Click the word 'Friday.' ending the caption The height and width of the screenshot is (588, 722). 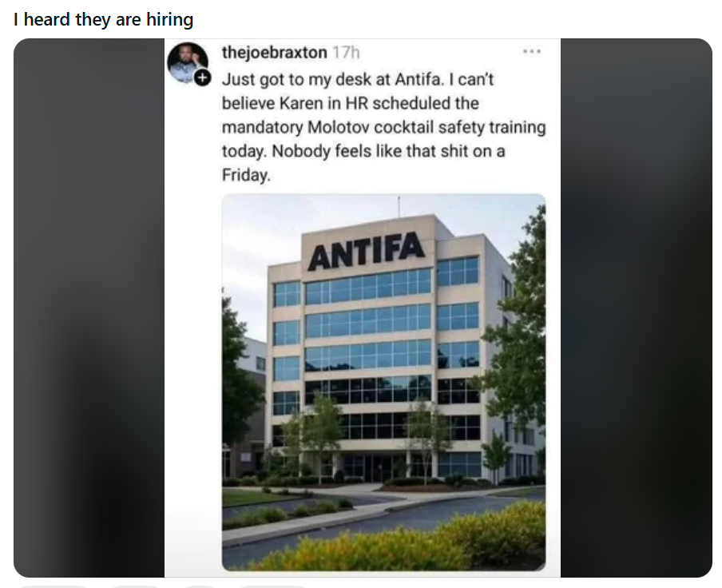click(246, 176)
